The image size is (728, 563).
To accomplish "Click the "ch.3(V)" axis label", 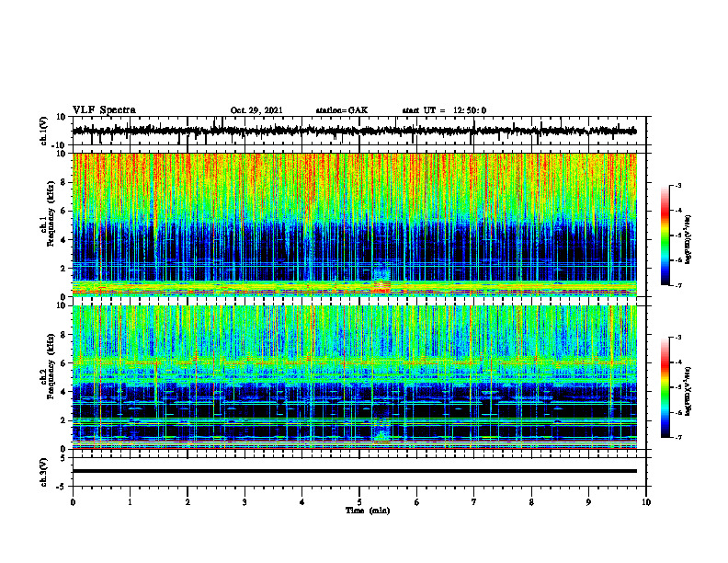I will [x=44, y=472].
